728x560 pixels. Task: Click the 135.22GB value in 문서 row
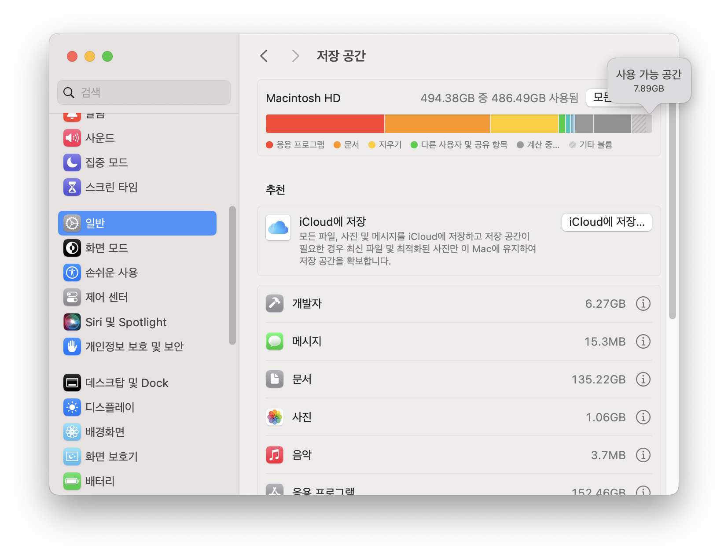[598, 379]
